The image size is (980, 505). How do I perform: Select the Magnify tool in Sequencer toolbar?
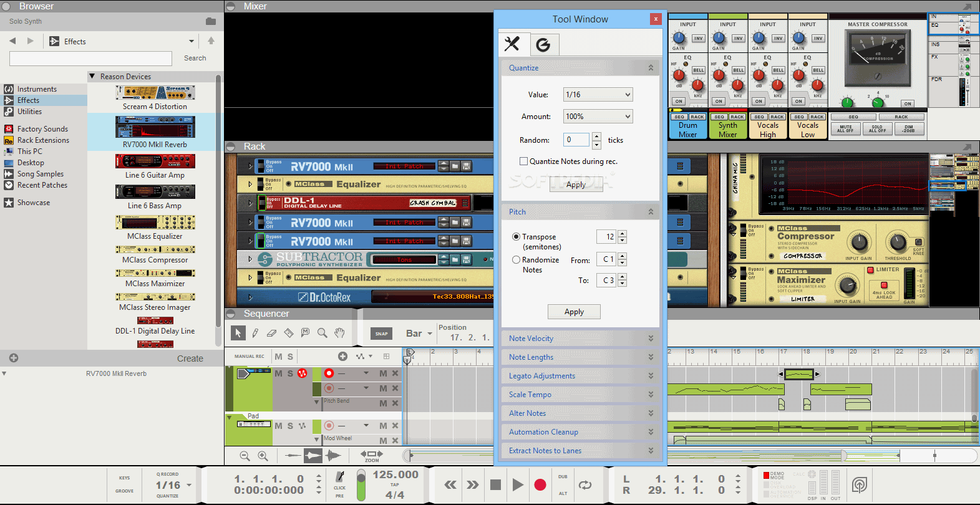point(322,333)
